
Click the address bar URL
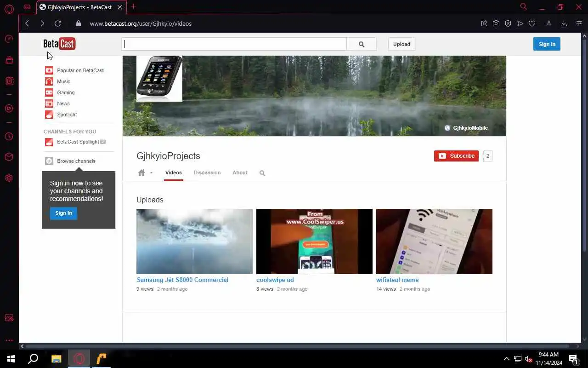pyautogui.click(x=141, y=23)
